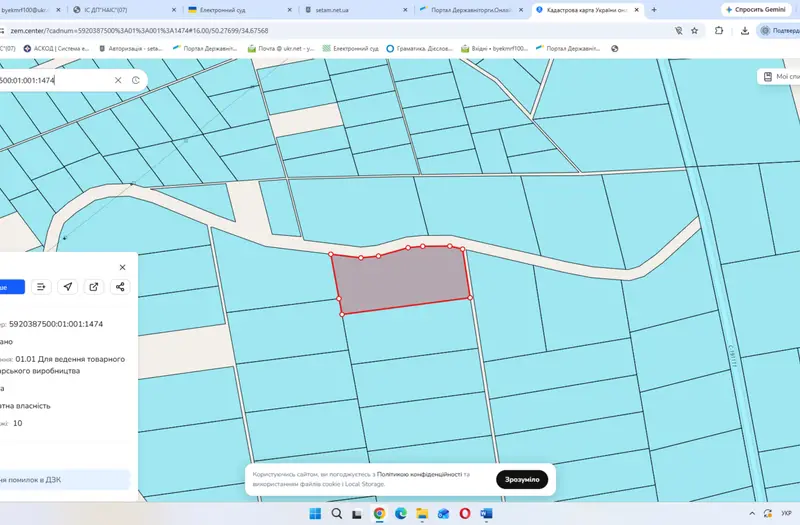Image resolution: width=800 pixels, height=525 pixels.
Task: Click the browser address bar URL
Action: coord(139,31)
